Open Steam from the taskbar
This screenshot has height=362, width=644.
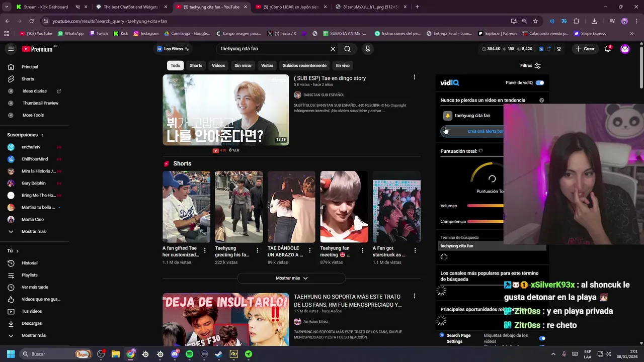(x=219, y=354)
